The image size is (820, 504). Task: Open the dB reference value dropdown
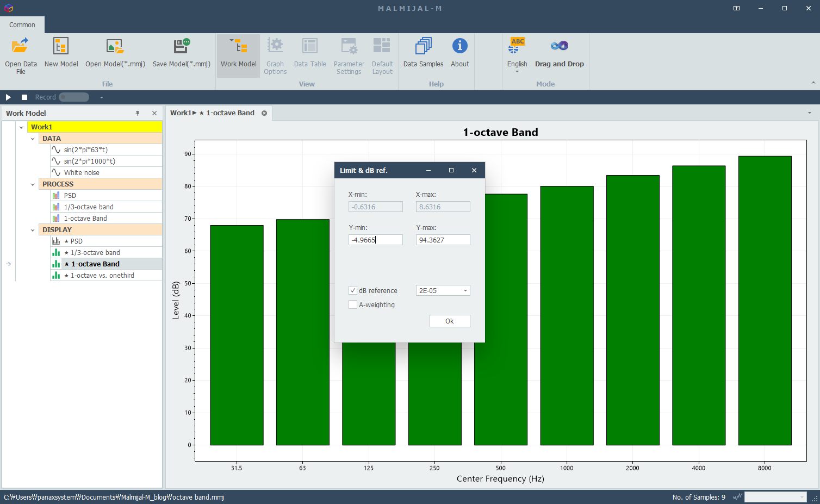[465, 291]
